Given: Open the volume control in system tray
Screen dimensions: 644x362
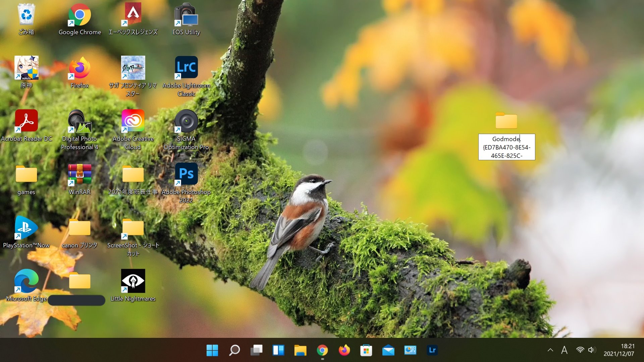Looking at the screenshot, I should [591, 350].
